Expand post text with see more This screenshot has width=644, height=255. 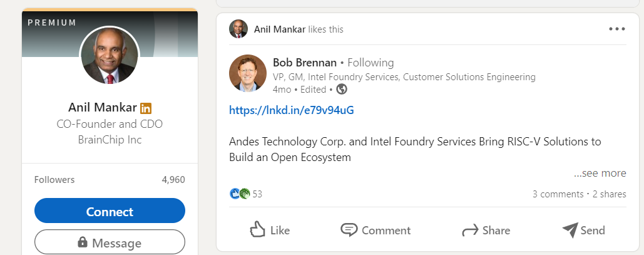600,174
